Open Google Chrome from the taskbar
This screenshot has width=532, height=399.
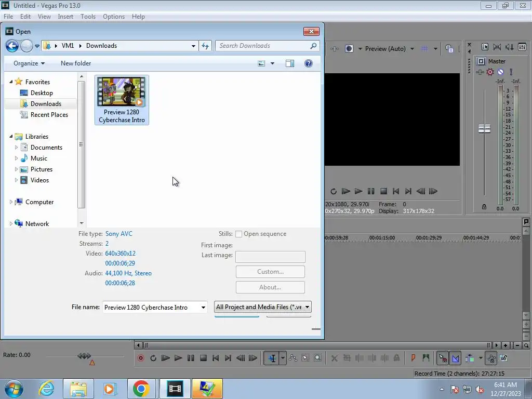coord(141,389)
